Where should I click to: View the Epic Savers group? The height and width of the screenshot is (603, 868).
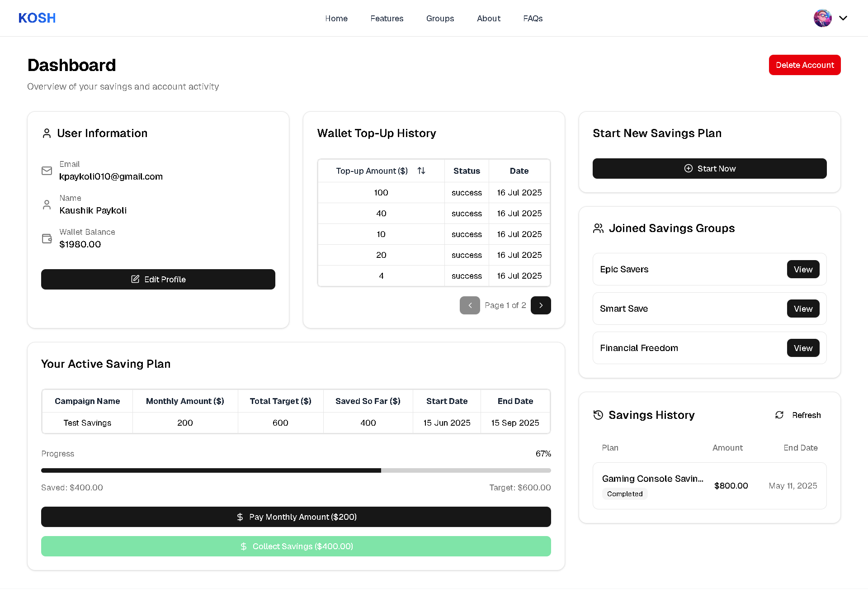click(x=803, y=269)
